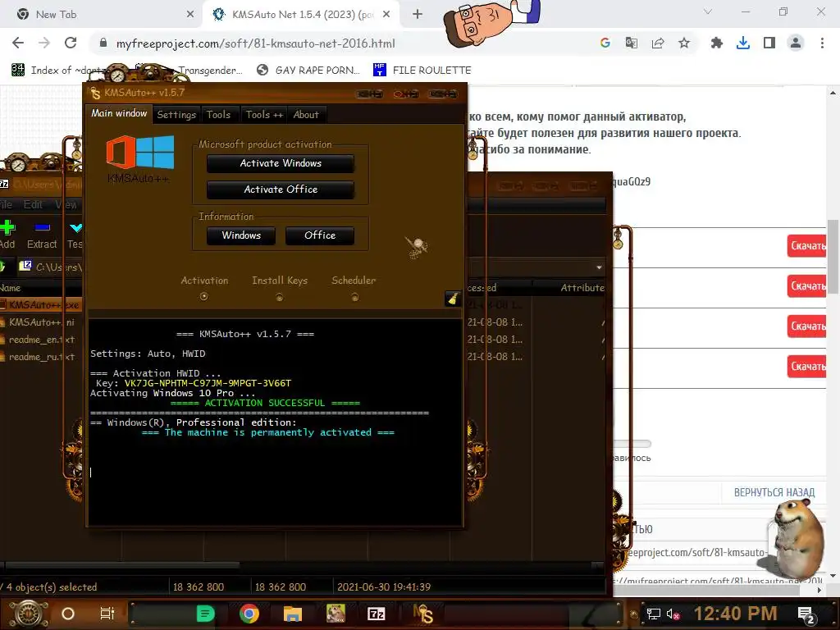840x630 pixels.
Task: Click the 7z icon on the taskbar
Action: click(376, 614)
